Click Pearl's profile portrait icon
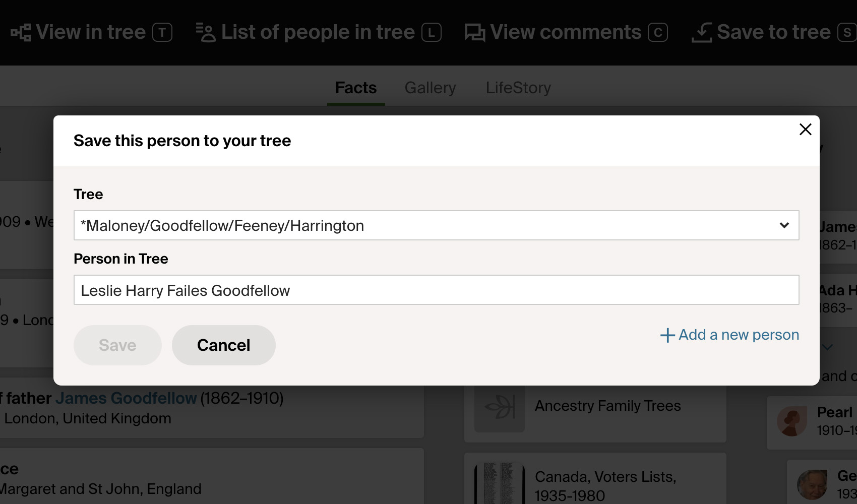Viewport: 857px width, 504px height. click(792, 421)
